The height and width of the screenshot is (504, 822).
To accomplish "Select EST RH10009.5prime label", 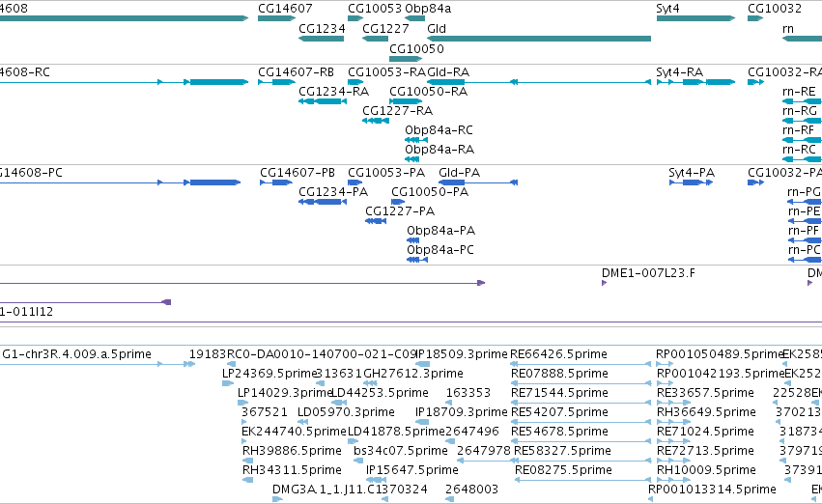I will pos(706,470).
